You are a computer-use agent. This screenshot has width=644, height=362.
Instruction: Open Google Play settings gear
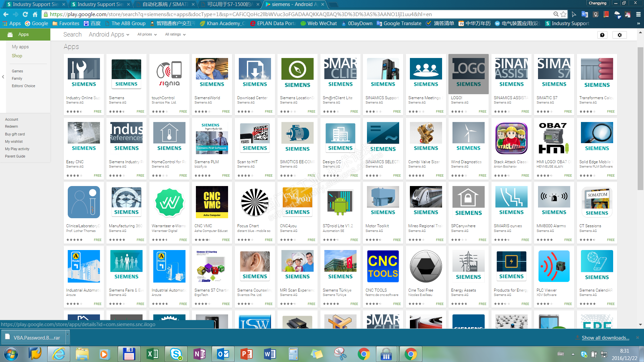click(620, 35)
